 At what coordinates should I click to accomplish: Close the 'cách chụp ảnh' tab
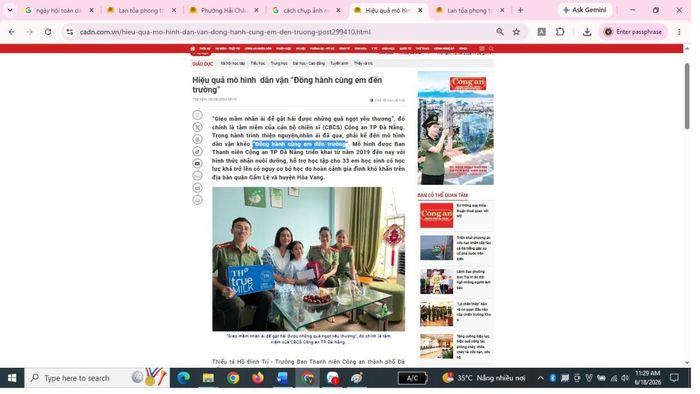pyautogui.click(x=338, y=10)
